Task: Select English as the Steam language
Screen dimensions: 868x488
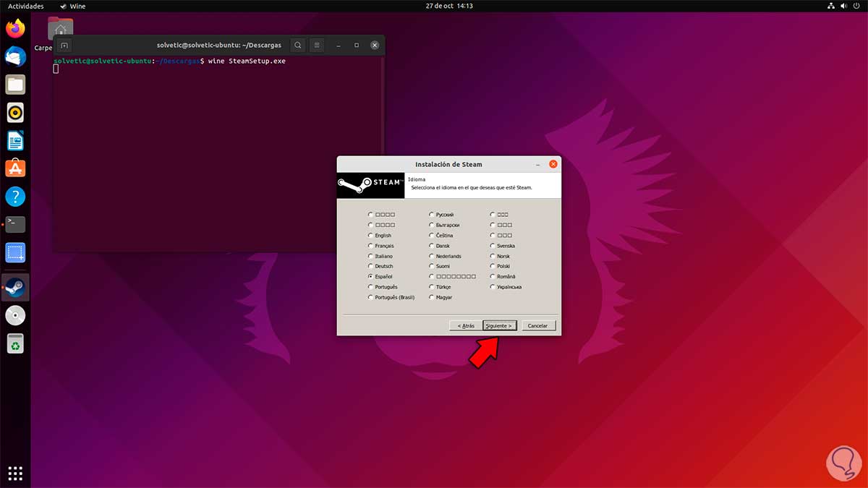Action: tap(370, 235)
